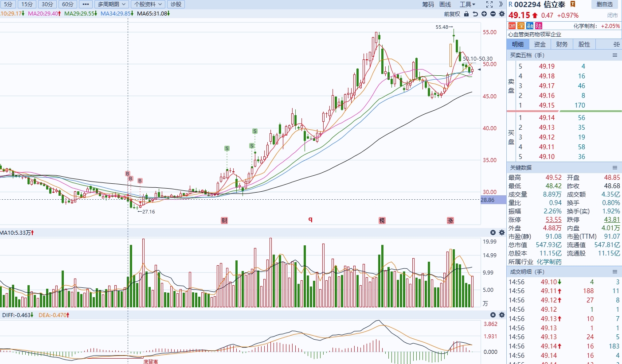Click the DIFF:-0.463 indicator label
Image resolution: width=622 pixels, height=364 pixels.
[18, 315]
